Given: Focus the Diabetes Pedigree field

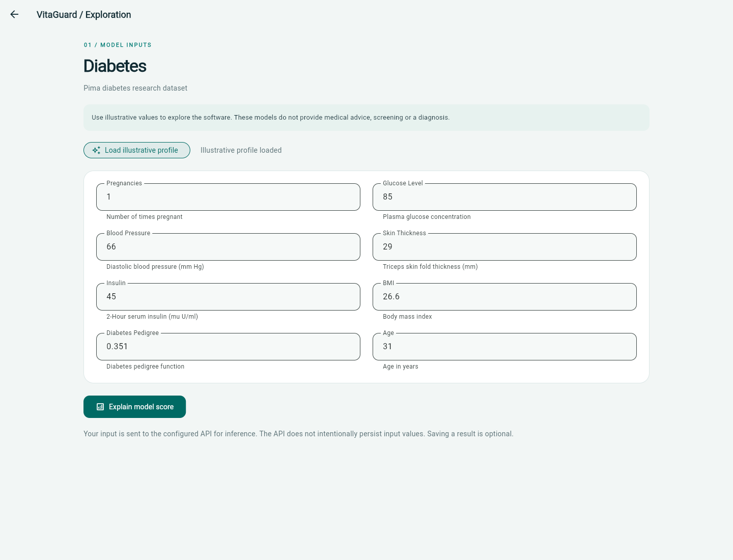Looking at the screenshot, I should click(228, 347).
